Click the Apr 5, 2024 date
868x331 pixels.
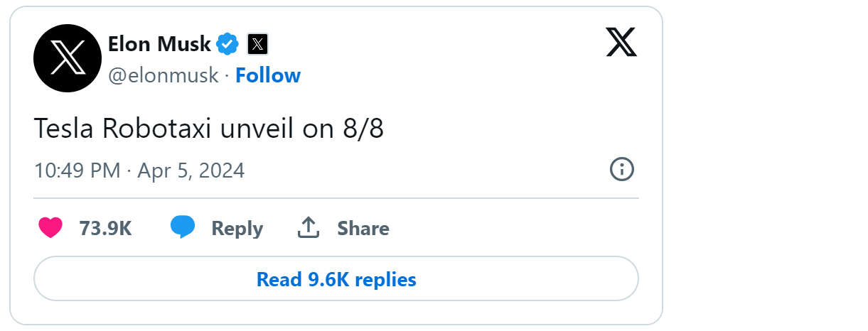coord(191,171)
